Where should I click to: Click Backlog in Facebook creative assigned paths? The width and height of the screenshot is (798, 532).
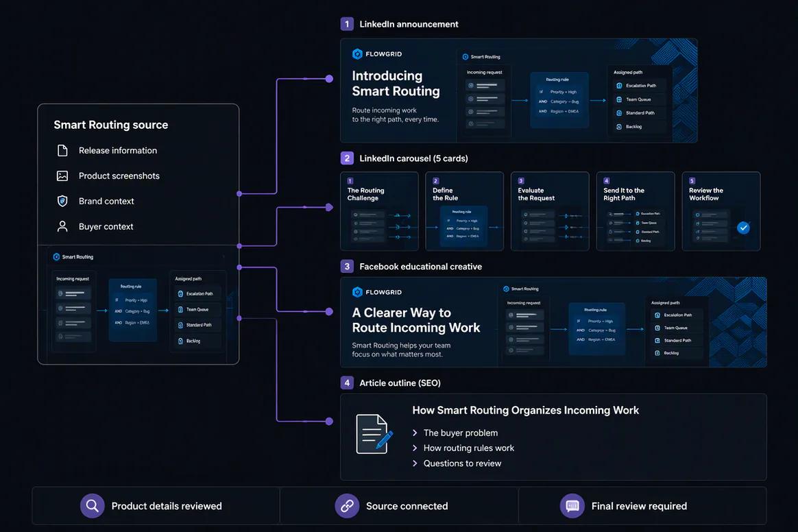coord(671,353)
